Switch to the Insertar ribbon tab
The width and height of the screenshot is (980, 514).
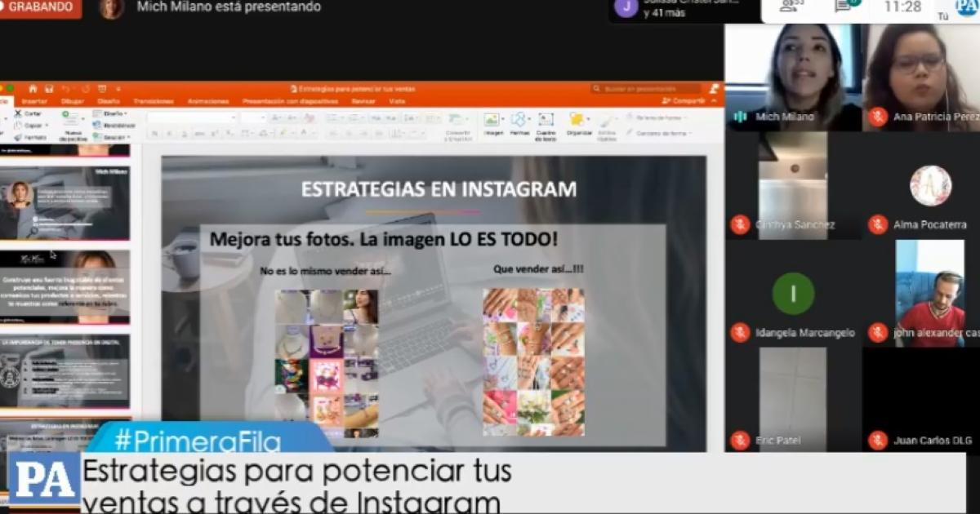point(34,101)
